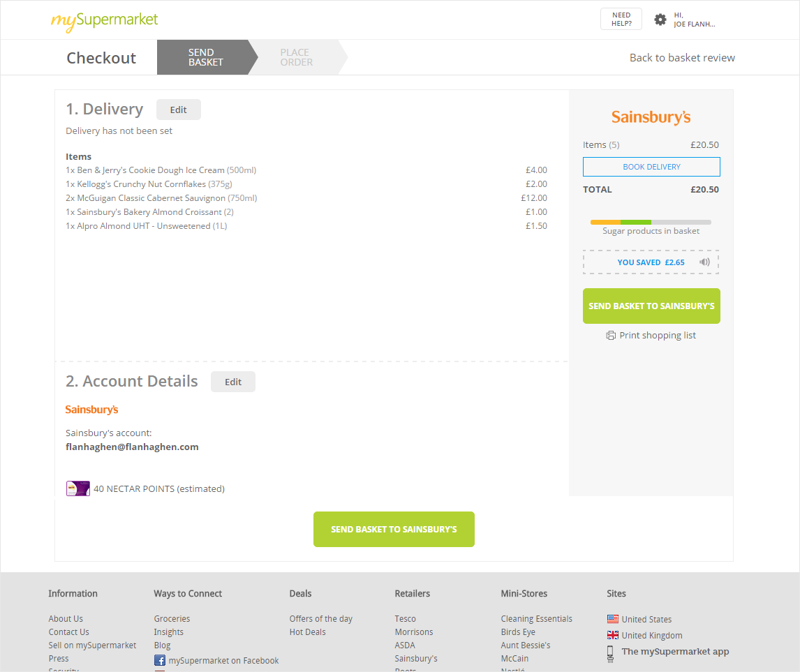Click bottom Send Basket to Sainsbury's button

[x=394, y=529]
